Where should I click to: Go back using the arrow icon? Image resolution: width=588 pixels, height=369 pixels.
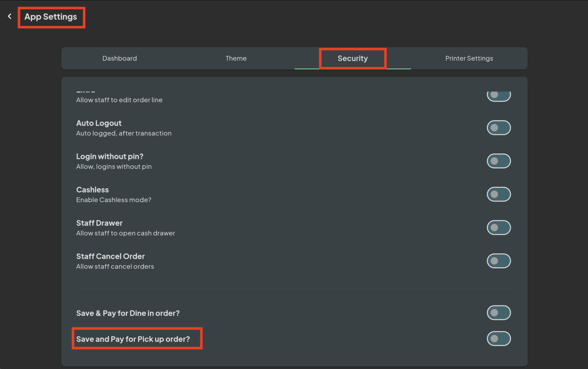point(10,16)
